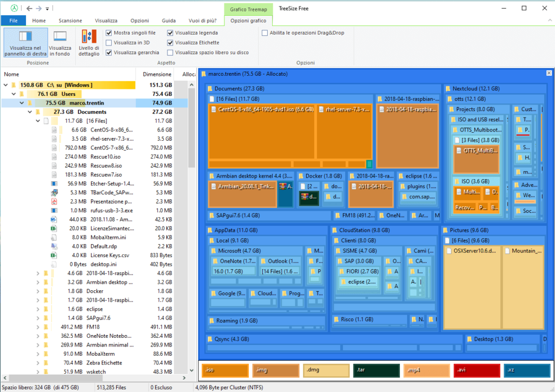
Task: Select the Rescue10.iso row
Action: tap(94, 156)
